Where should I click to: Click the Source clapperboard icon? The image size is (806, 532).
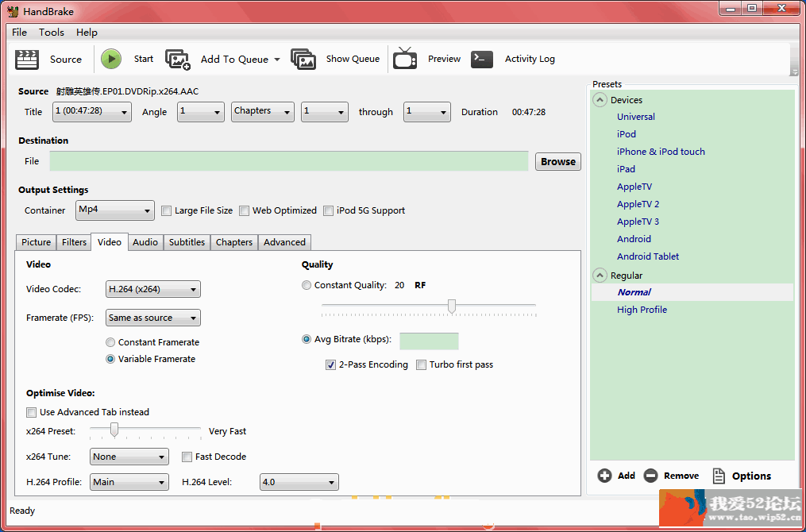[x=27, y=59]
